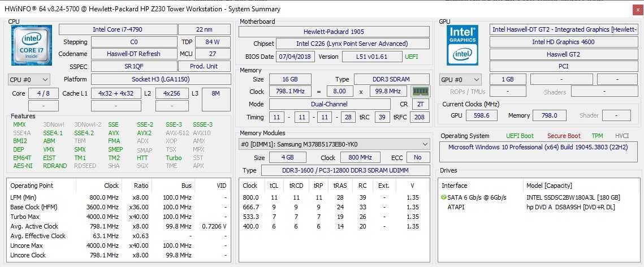Click the MCU value 27
644x267 pixels.
(x=213, y=54)
